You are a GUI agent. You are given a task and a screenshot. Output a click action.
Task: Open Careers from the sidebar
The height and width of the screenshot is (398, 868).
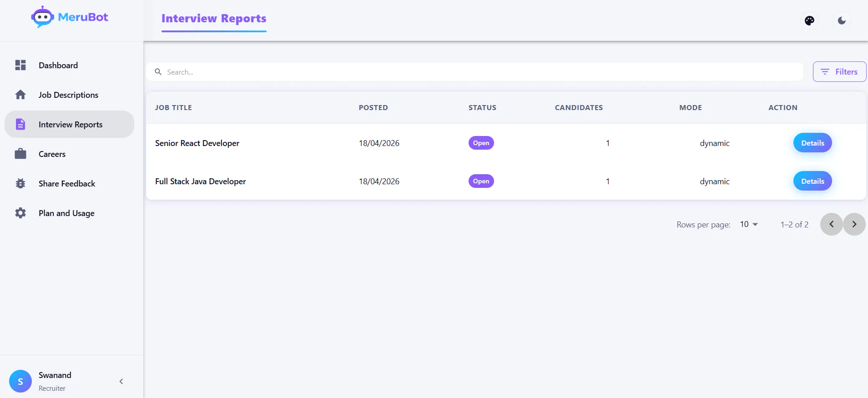click(x=69, y=154)
